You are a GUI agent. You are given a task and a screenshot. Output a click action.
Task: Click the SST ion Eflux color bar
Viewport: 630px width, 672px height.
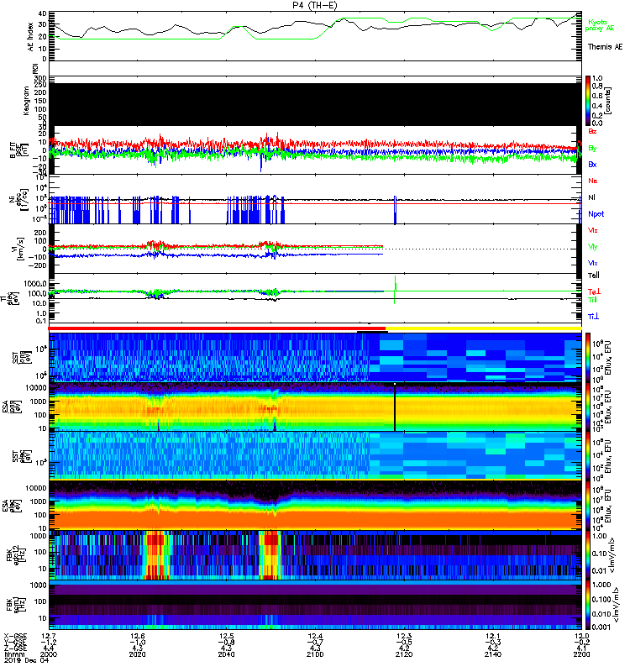[588, 357]
